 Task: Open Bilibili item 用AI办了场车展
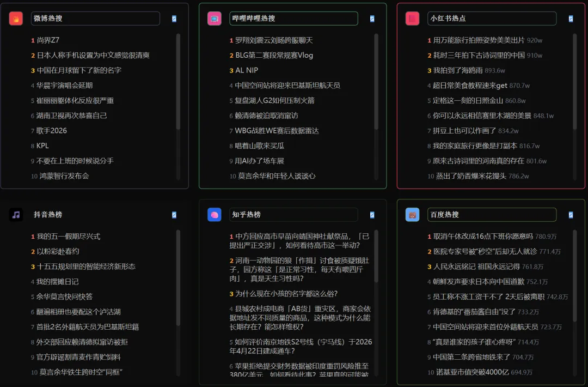(x=259, y=161)
